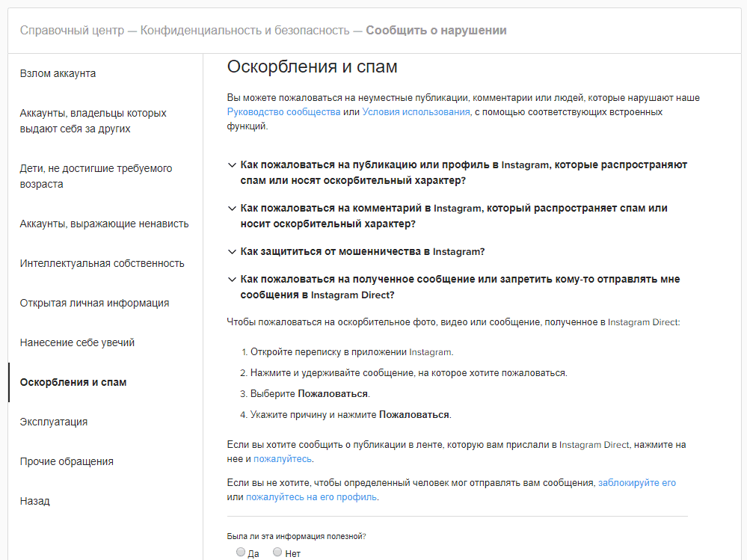Viewport: 747px width, 560px height.
Task: Follow 'пожалуйтесь на его профиль' link
Action: [311, 497]
